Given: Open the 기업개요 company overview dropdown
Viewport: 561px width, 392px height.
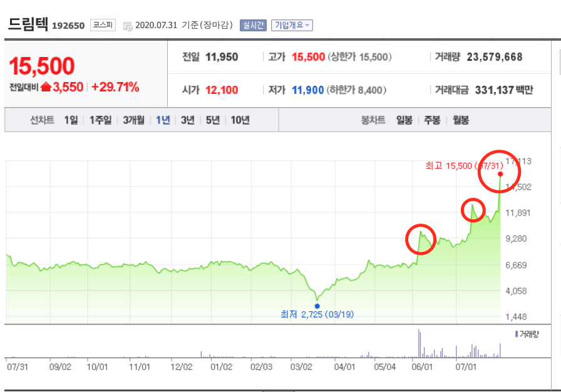Looking at the screenshot, I should pyautogui.click(x=292, y=25).
